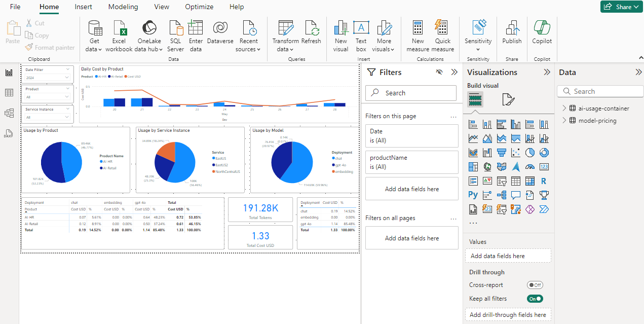Select the Decomposition tree visual
644x324 pixels.
pos(502,195)
